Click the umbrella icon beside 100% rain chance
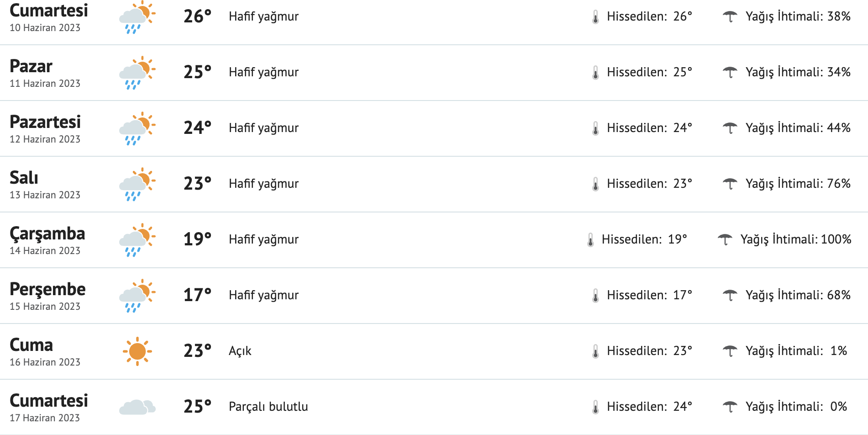This screenshot has width=868, height=435. pyautogui.click(x=725, y=239)
